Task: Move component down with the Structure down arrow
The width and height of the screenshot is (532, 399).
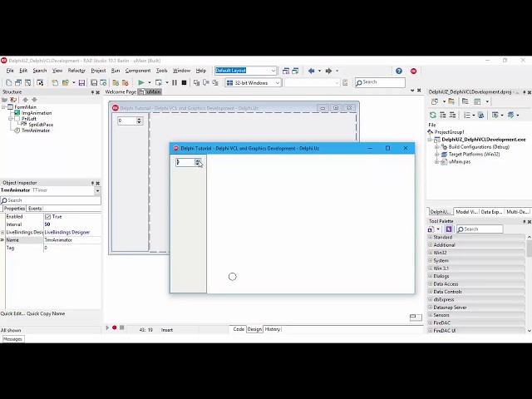Action: click(x=34, y=100)
